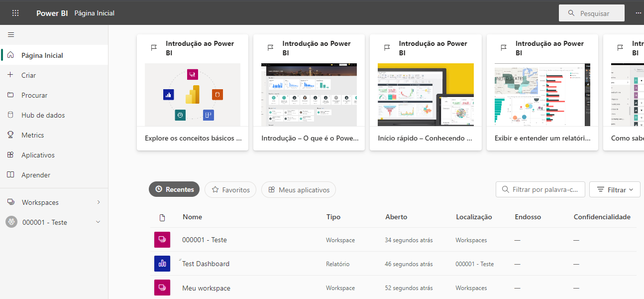Click the Confidencialidade column header

602,217
